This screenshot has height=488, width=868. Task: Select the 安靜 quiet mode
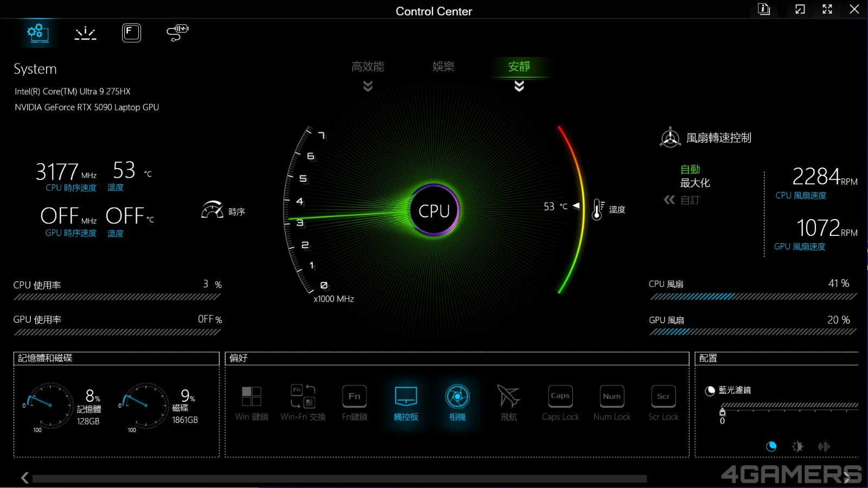coord(519,67)
